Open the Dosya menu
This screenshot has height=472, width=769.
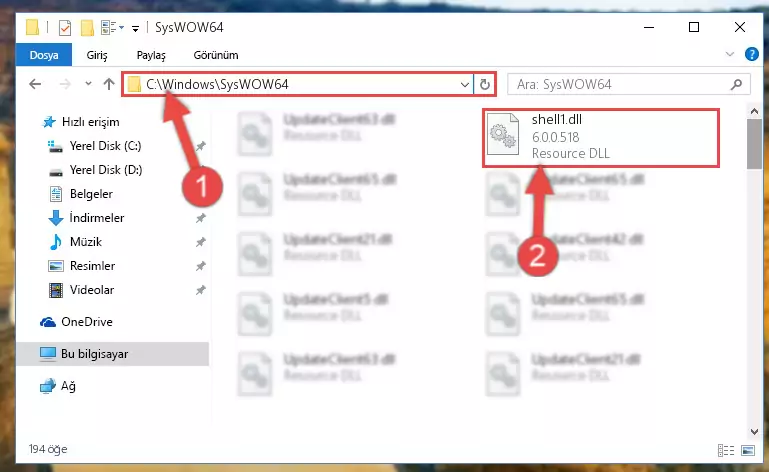pyautogui.click(x=44, y=55)
